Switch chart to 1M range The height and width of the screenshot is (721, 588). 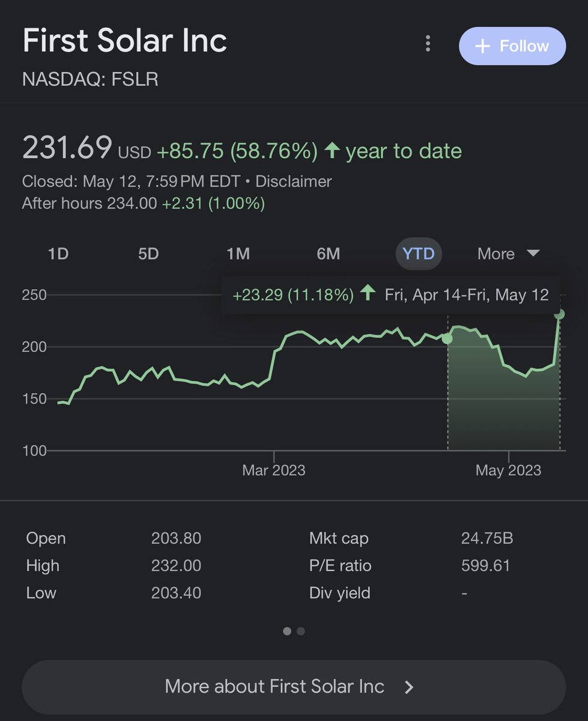(x=238, y=254)
